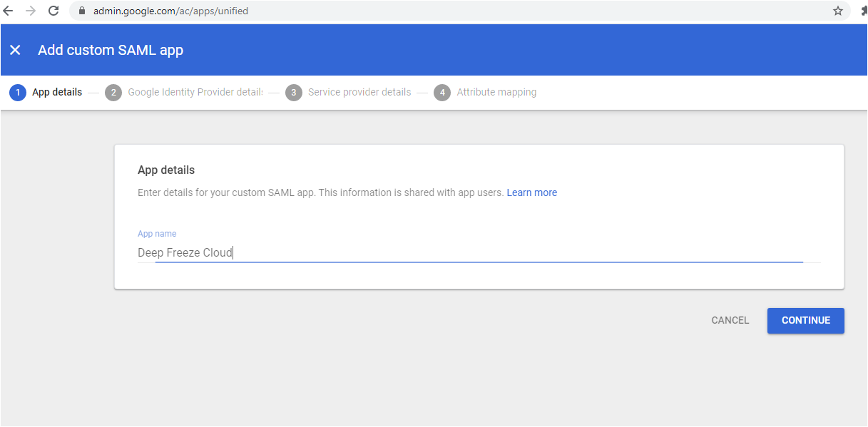Click the 'Add custom SAML app' title
The image size is (868, 427).
coord(111,50)
